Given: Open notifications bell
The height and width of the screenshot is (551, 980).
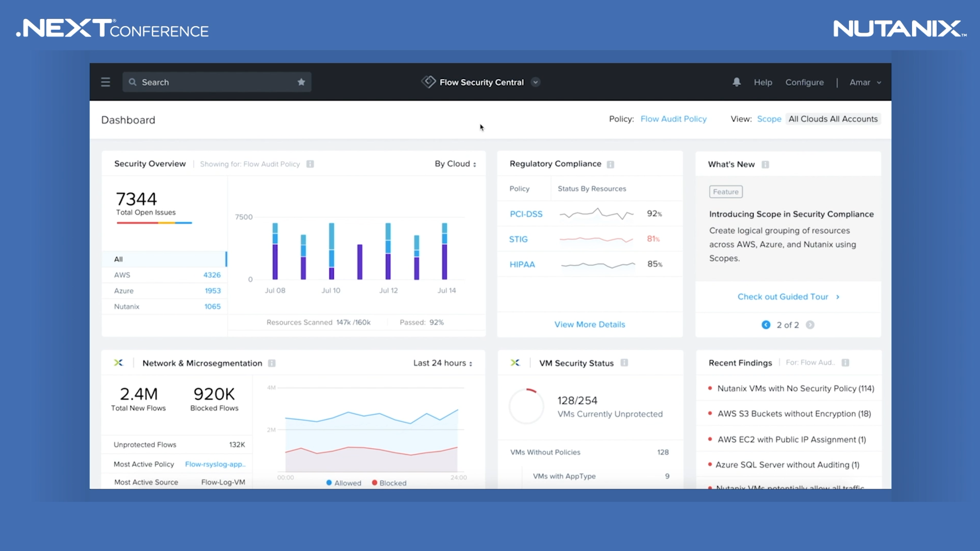Looking at the screenshot, I should 737,82.
